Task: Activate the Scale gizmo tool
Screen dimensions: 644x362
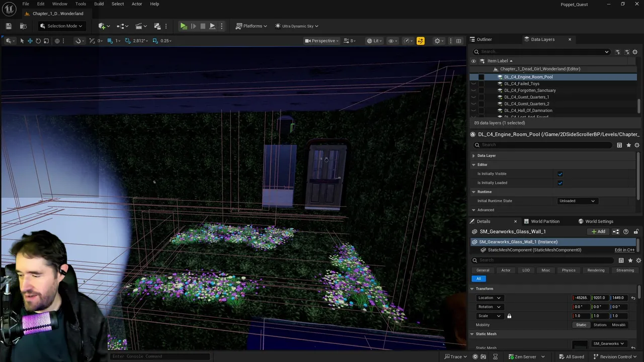Action: click(46, 41)
